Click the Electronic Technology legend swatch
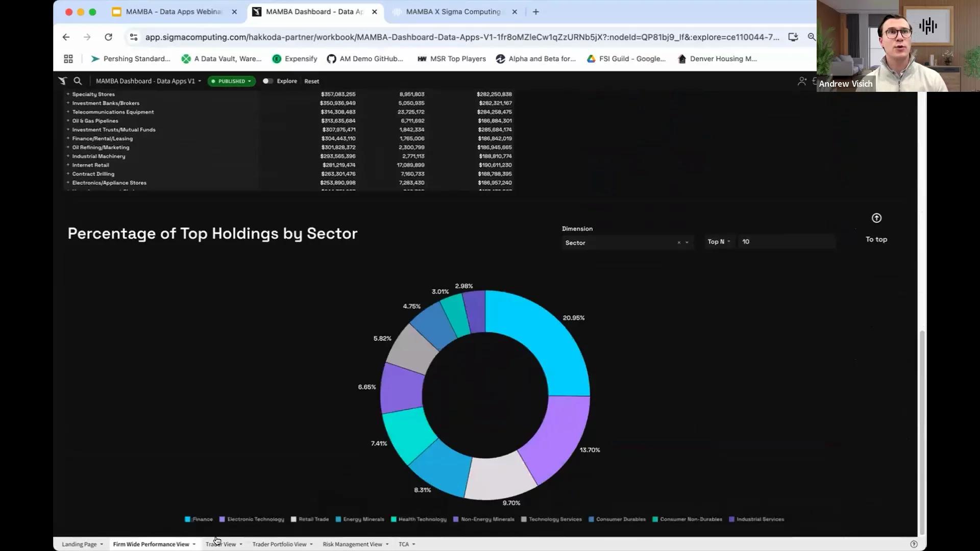This screenshot has width=980, height=551. [x=222, y=519]
